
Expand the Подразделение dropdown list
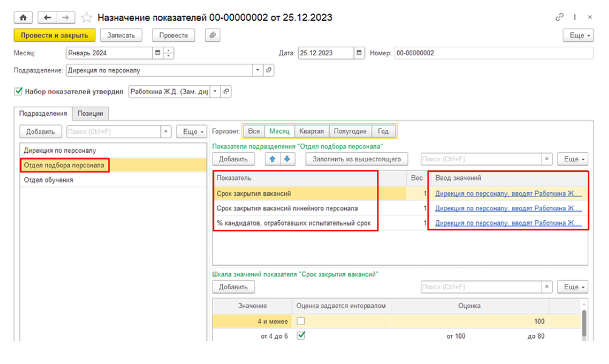point(259,70)
